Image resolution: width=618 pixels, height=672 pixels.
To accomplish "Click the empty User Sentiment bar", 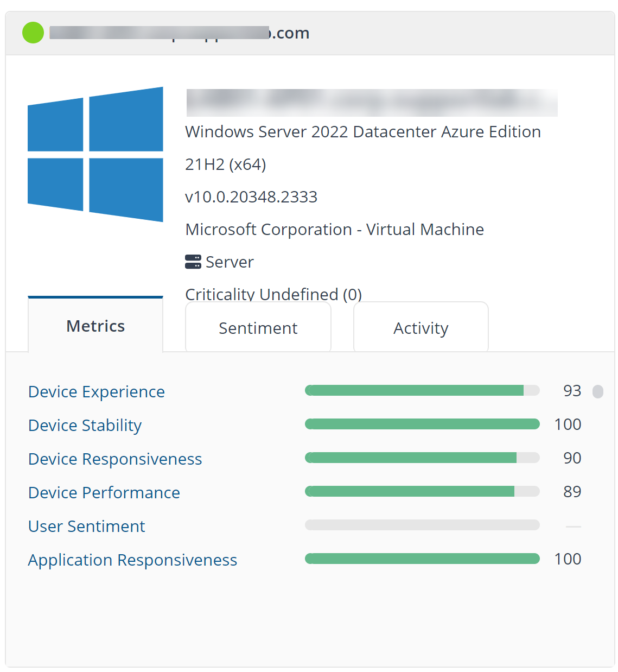I will click(422, 525).
